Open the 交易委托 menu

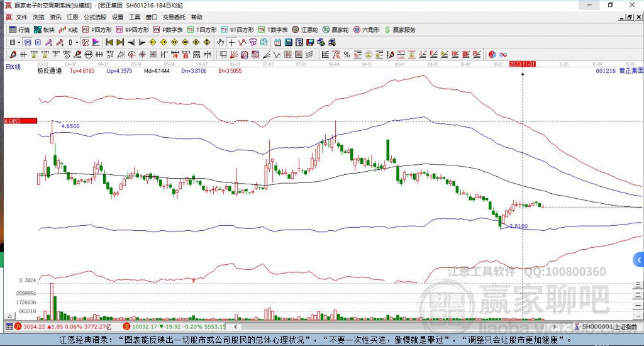(174, 17)
